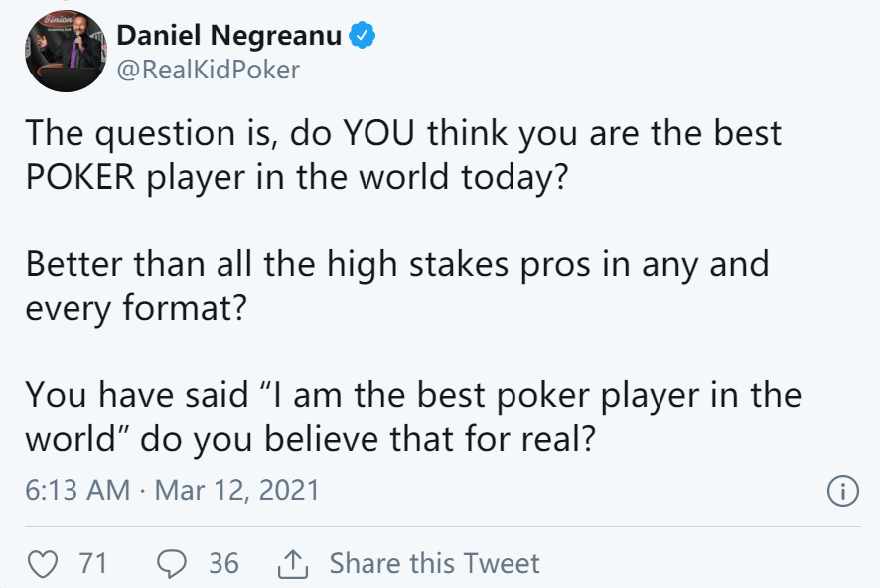The width and height of the screenshot is (880, 588).
Task: Open the circled info icon
Action: coord(842,491)
